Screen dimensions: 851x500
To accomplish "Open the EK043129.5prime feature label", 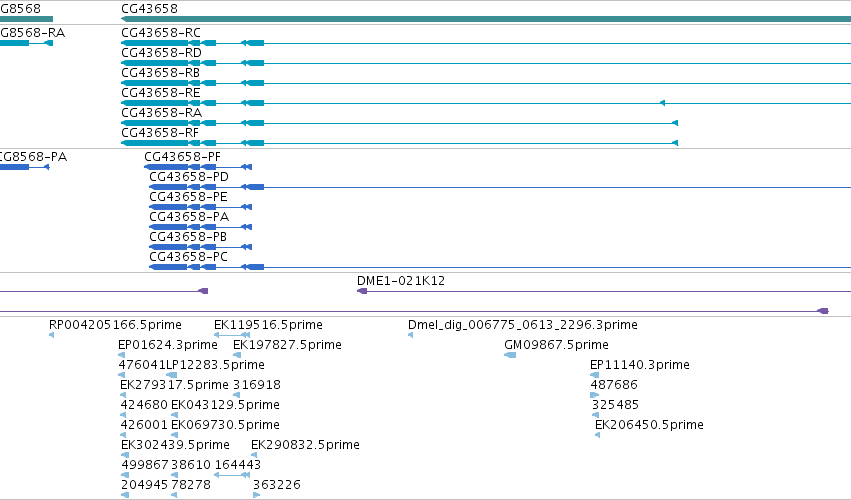I will pos(225,405).
